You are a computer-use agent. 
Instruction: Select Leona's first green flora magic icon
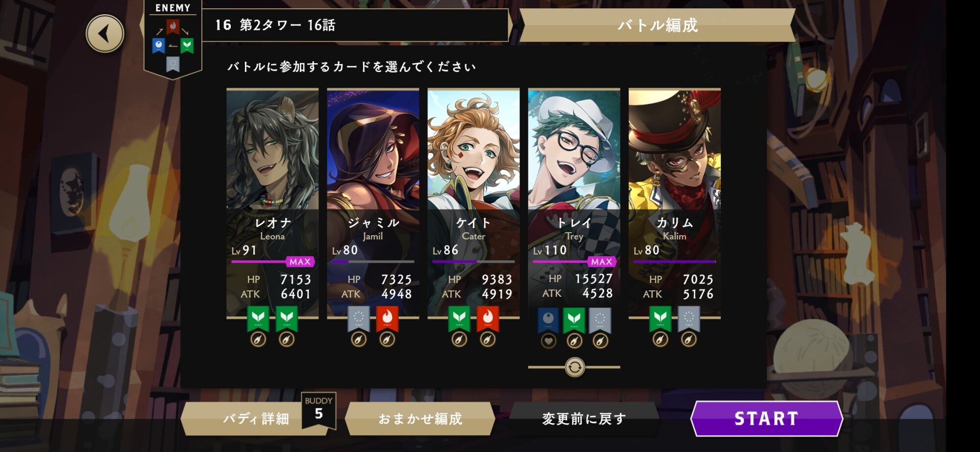(258, 319)
